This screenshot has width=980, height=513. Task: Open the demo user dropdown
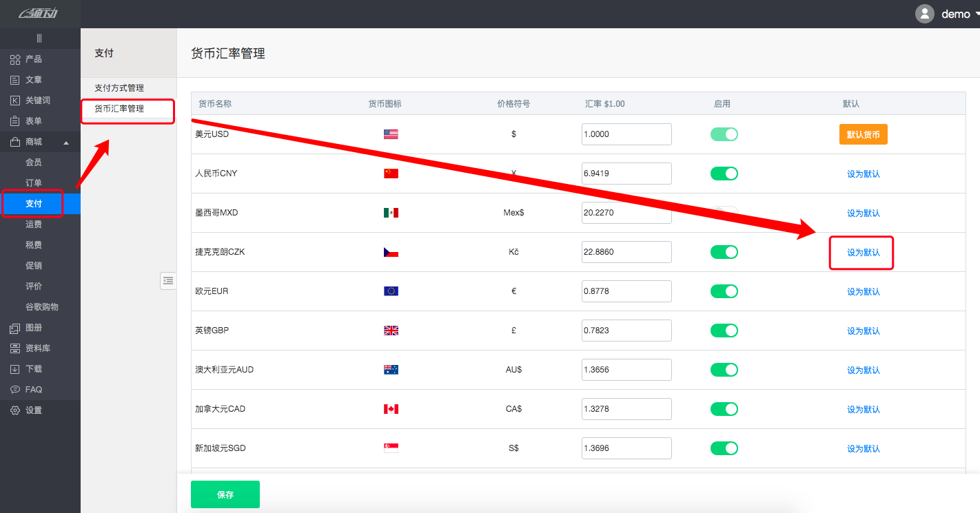click(956, 14)
